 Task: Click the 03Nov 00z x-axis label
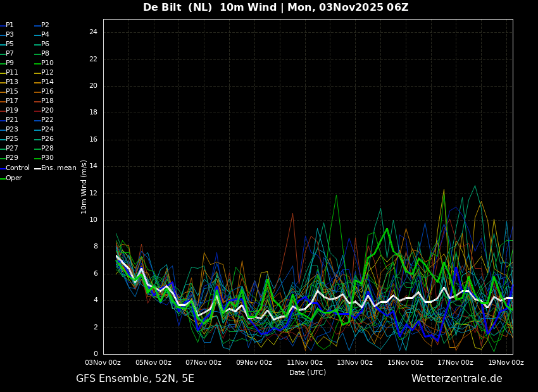point(103,363)
